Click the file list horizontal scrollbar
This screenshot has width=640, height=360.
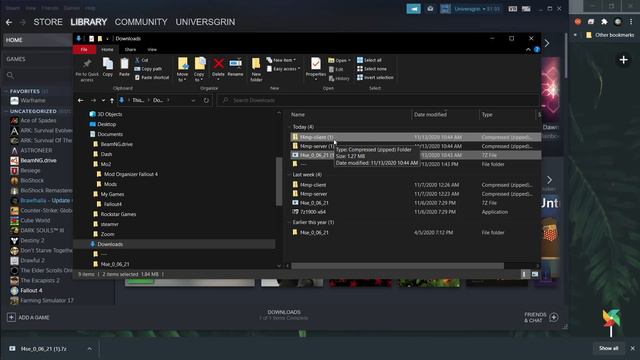tap(397, 266)
